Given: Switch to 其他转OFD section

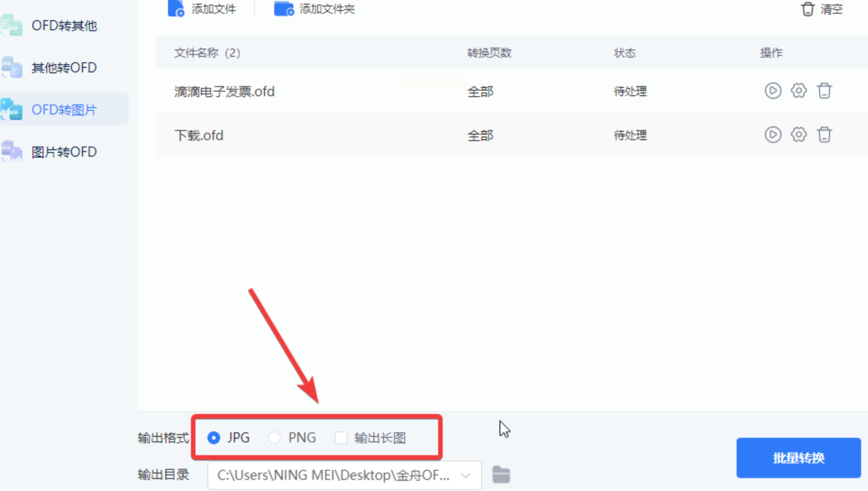Looking at the screenshot, I should click(x=64, y=68).
